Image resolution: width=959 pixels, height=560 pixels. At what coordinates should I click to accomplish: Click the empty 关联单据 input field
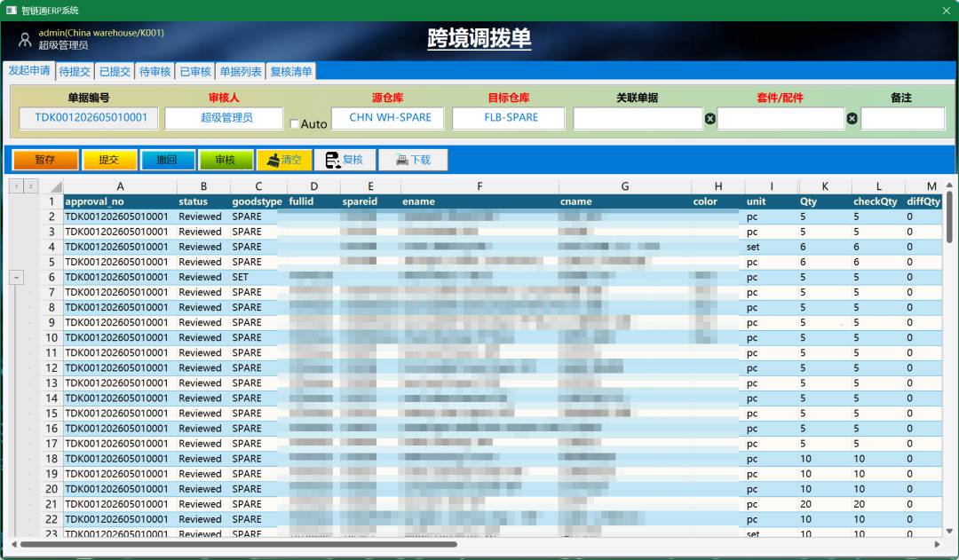point(638,119)
